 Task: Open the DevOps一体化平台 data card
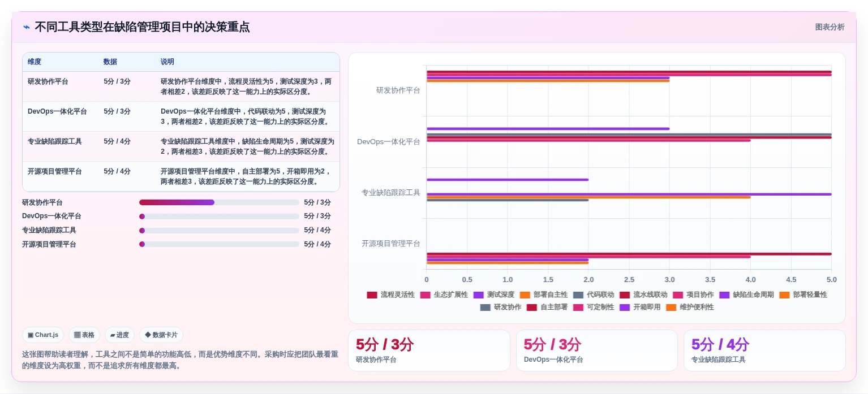tap(597, 350)
